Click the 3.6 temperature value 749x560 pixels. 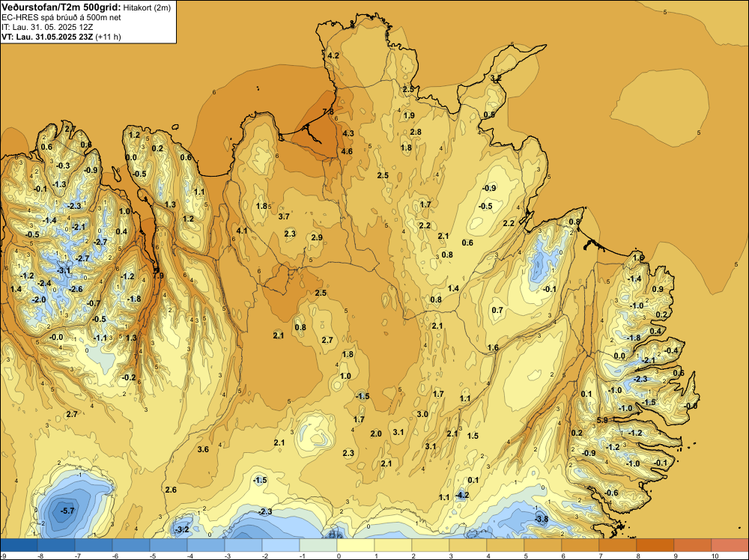(x=203, y=449)
